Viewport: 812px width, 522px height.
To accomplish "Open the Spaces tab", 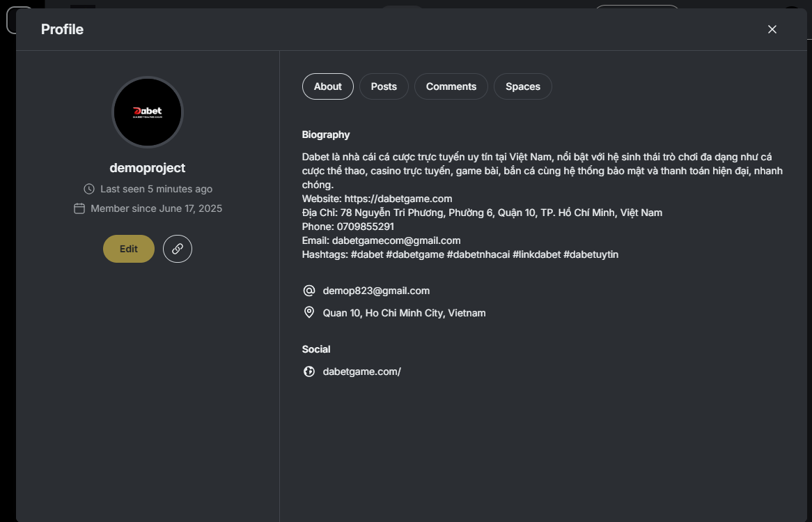I will pos(522,86).
